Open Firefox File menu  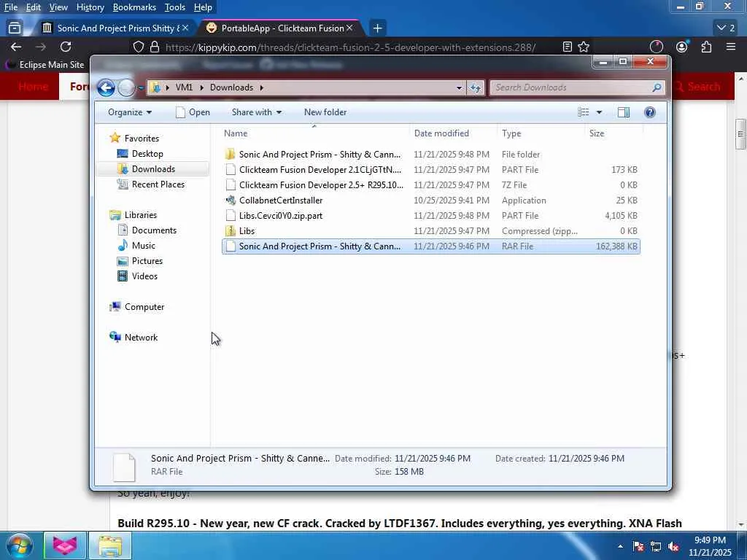(x=10, y=7)
